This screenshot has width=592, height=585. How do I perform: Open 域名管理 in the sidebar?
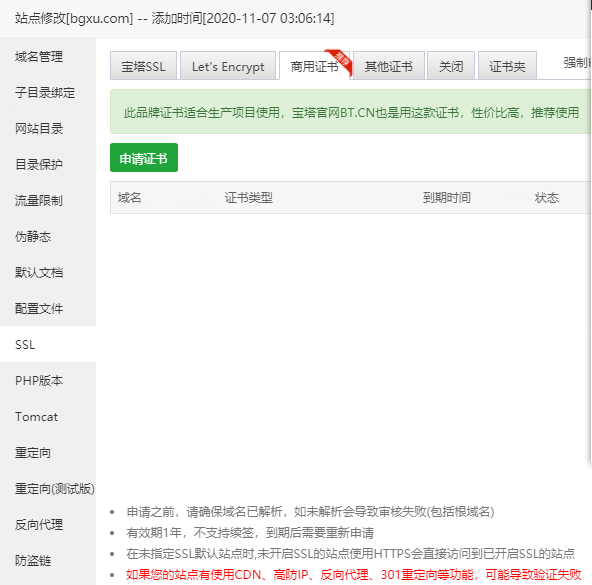(39, 57)
